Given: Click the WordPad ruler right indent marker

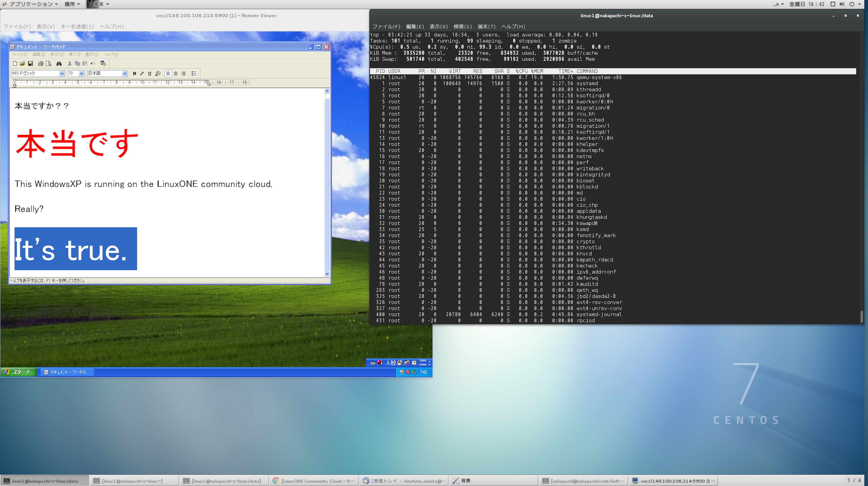Looking at the screenshot, I should (209, 84).
